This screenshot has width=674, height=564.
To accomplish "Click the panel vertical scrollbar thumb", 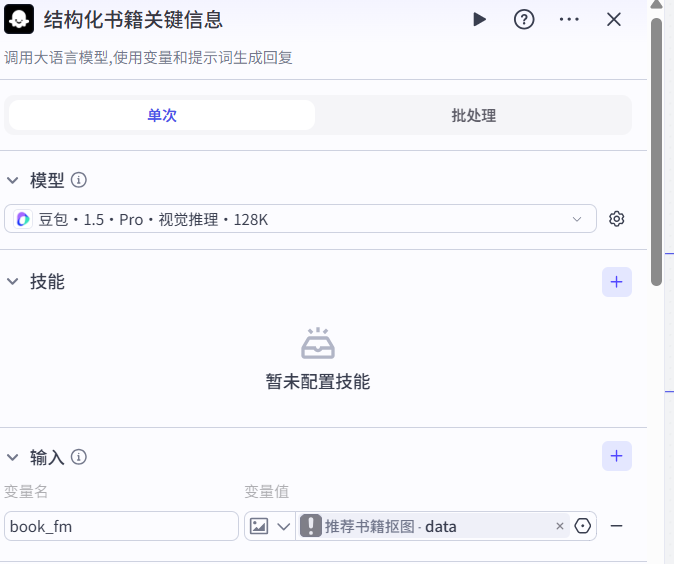I will coord(656,152).
